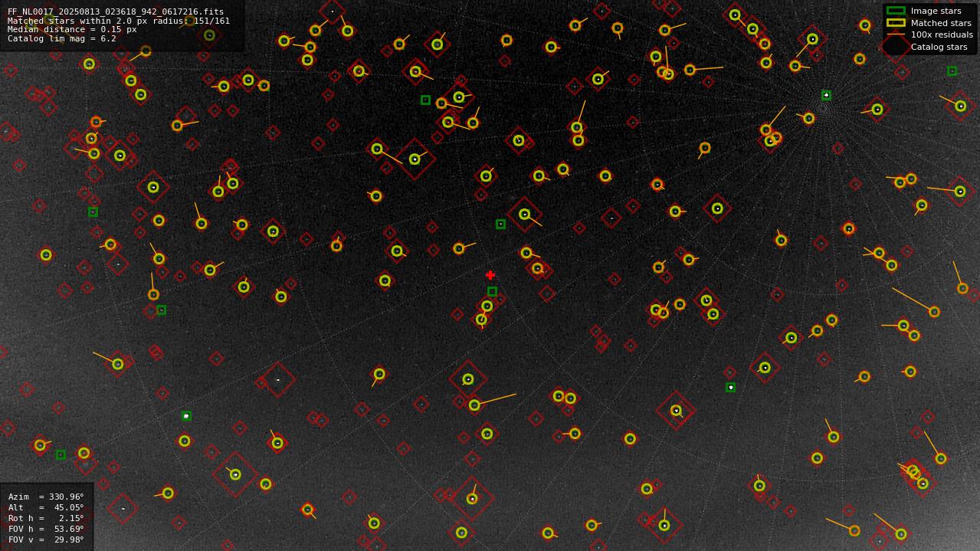Viewport: 980px width, 551px height.
Task: Click orange 100x residuals legend line
Action: 896,34
